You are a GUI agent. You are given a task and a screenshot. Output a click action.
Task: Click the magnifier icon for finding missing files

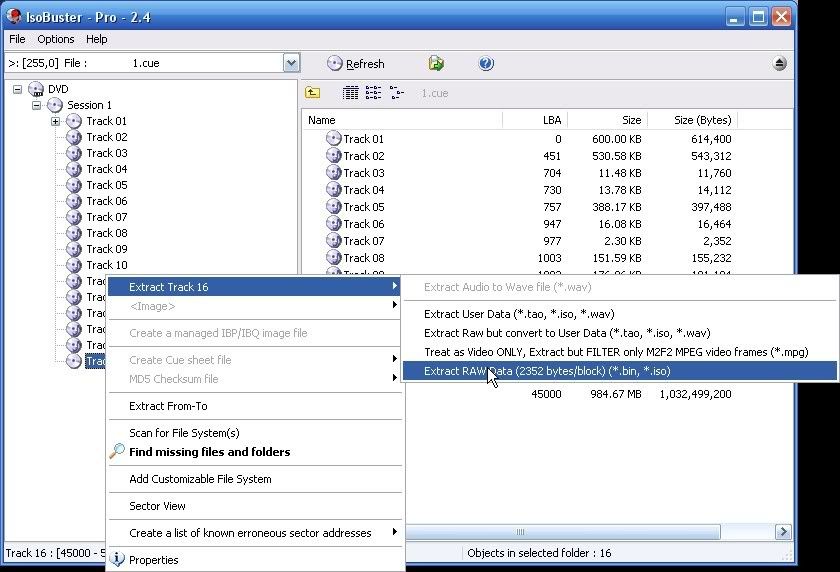[117, 451]
